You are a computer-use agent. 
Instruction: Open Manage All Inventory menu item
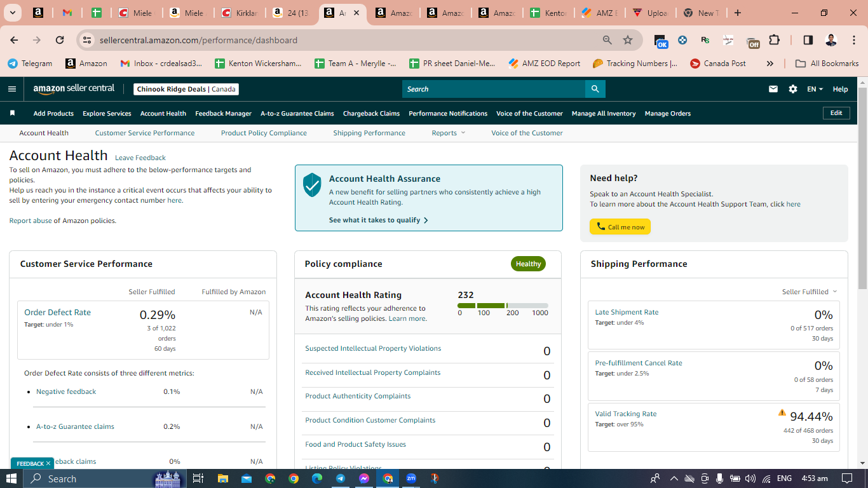pos(604,113)
